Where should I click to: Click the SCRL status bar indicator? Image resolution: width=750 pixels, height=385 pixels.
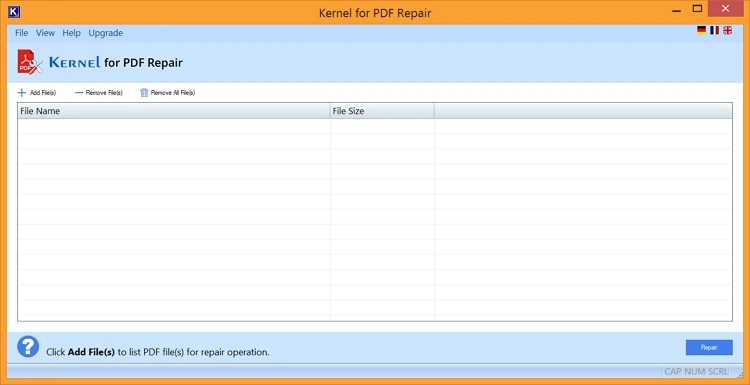point(718,372)
